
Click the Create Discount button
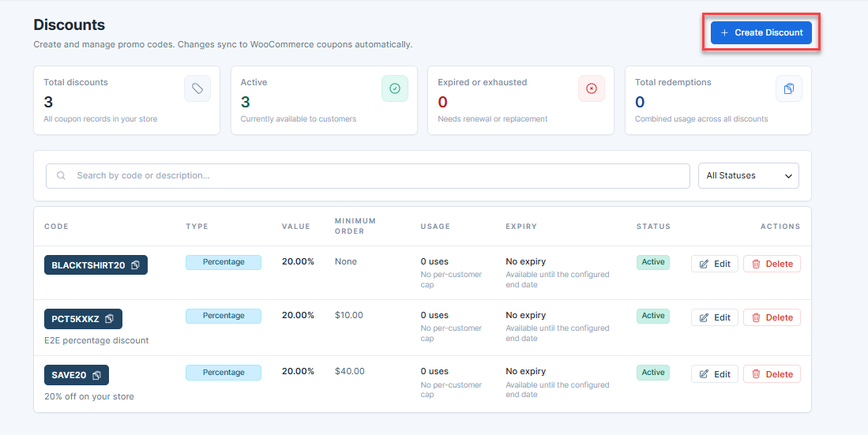point(761,32)
